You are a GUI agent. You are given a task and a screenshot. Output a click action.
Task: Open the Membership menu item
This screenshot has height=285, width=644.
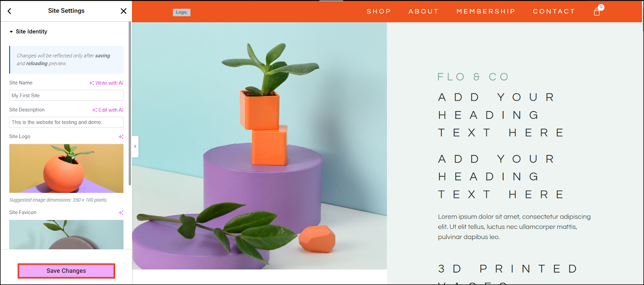[x=486, y=11]
